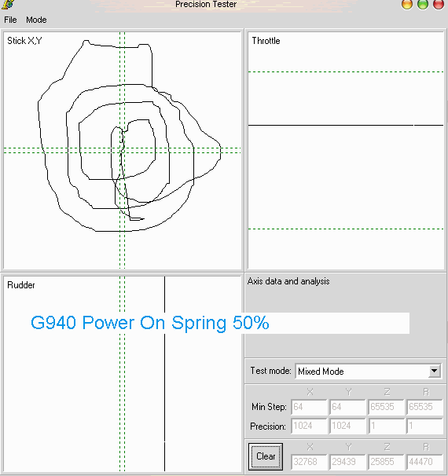The height and width of the screenshot is (476, 448).
Task: Click the Precision: label
Action: [268, 427]
